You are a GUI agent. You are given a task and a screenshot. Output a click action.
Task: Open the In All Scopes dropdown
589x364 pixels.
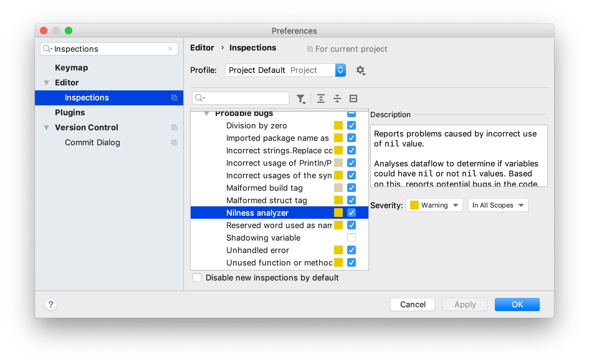click(498, 205)
